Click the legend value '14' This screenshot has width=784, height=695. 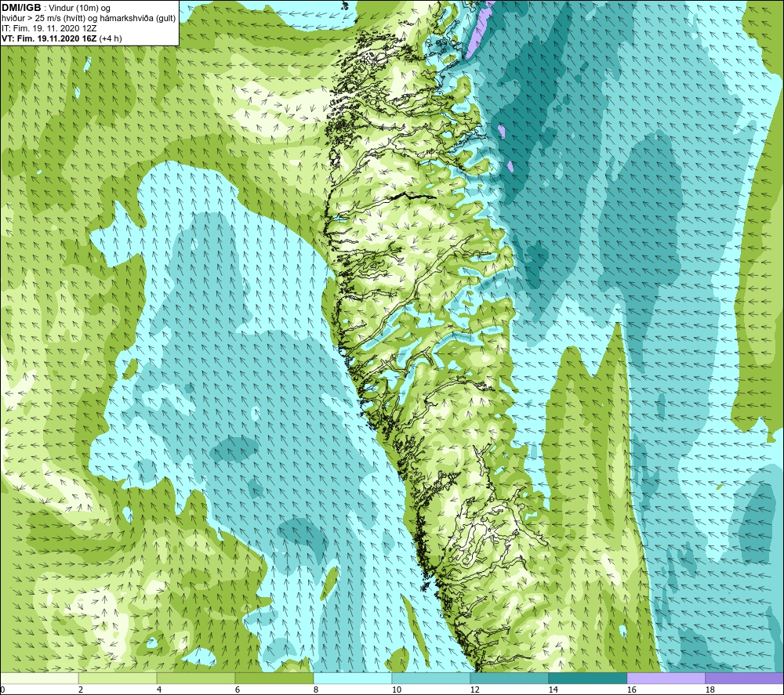click(x=553, y=690)
